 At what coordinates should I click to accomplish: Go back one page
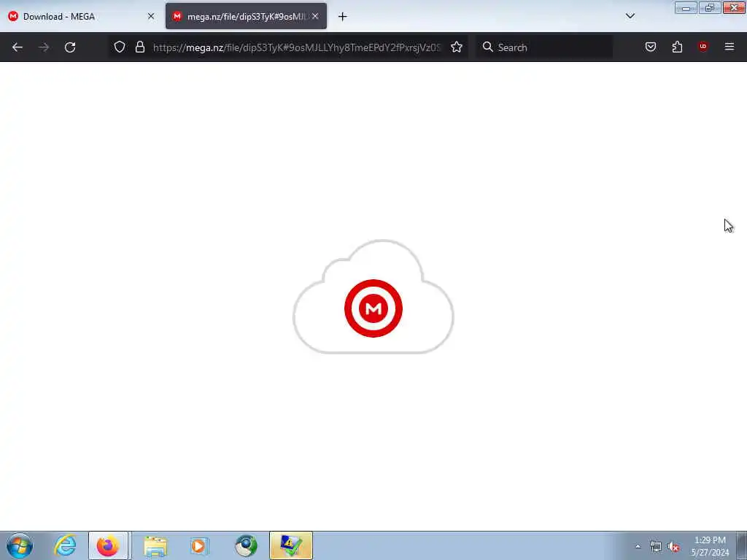(18, 47)
